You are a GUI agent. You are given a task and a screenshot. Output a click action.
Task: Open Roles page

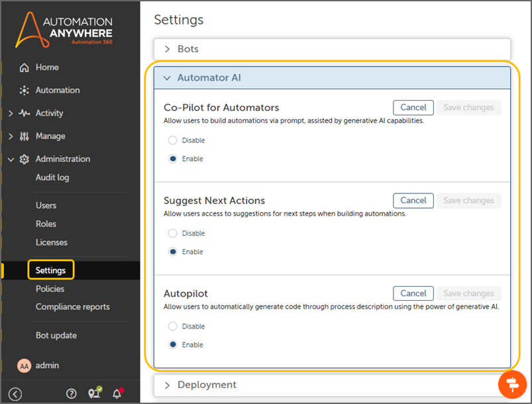coord(46,224)
